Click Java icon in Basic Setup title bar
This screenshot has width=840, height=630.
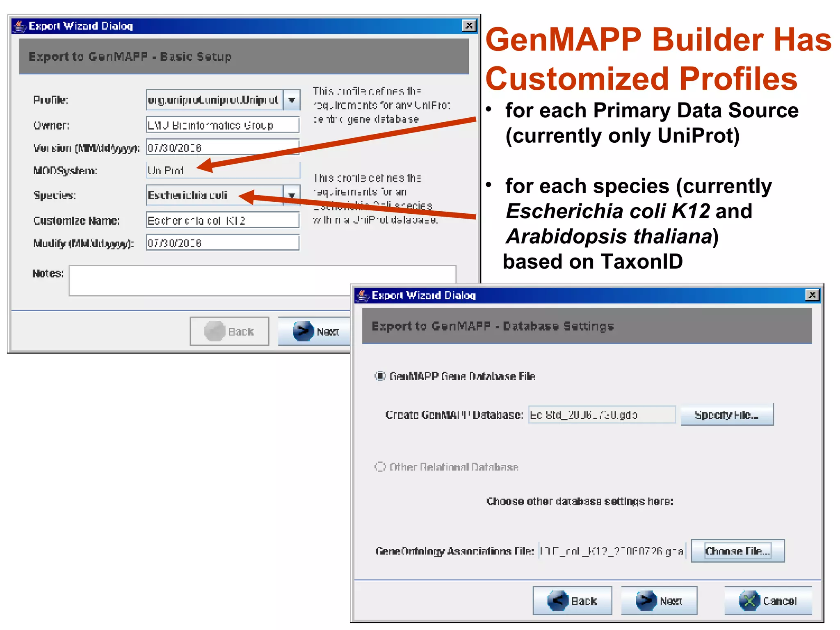[x=20, y=26]
